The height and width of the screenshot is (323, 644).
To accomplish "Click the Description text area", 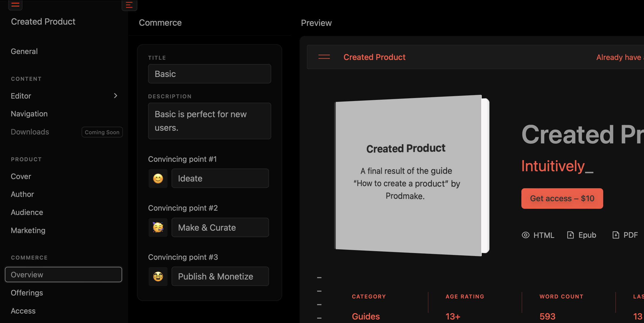I will 209,121.
